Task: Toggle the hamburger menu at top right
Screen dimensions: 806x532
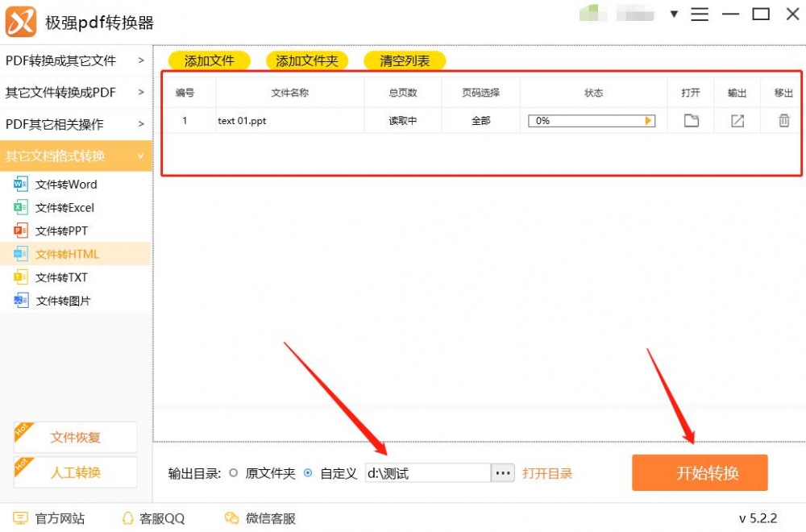Action: pos(700,14)
